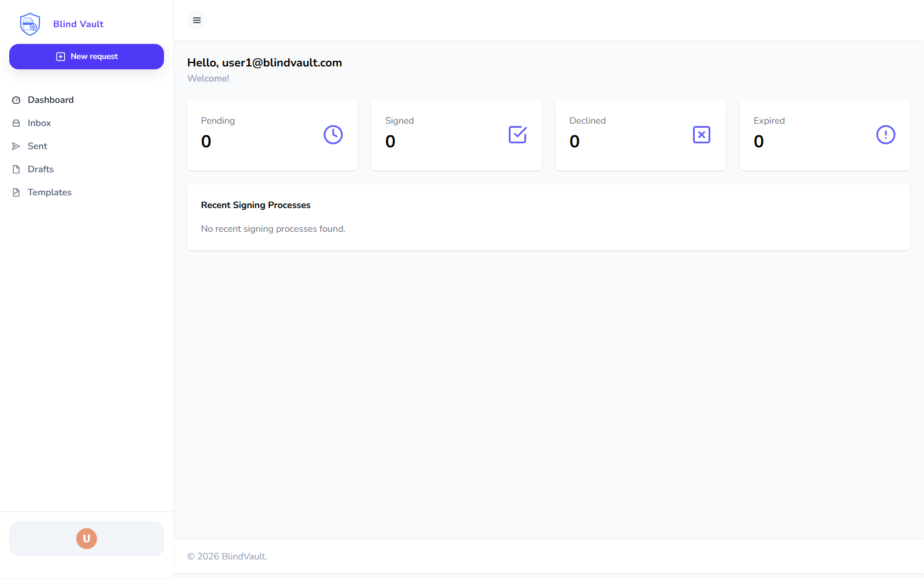
Task: Click the Dashboard gauge icon
Action: pos(16,100)
